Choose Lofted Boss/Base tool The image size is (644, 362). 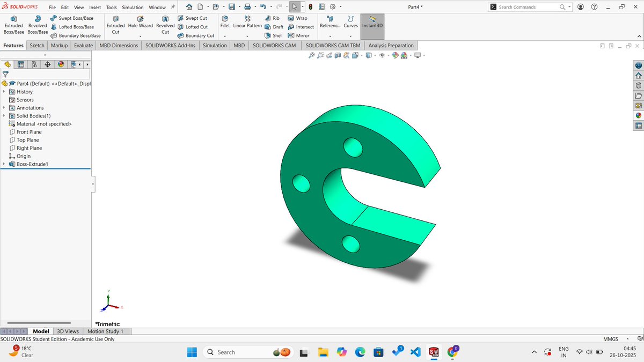71,27
